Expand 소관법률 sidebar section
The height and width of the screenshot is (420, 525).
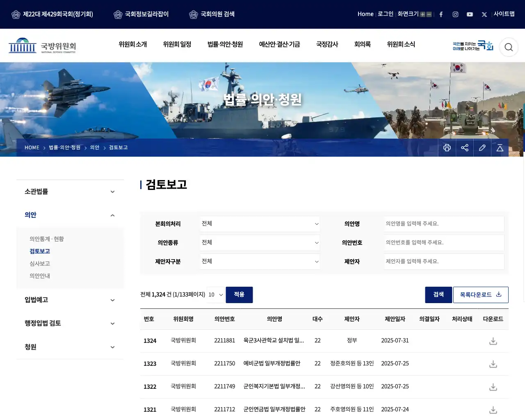70,192
